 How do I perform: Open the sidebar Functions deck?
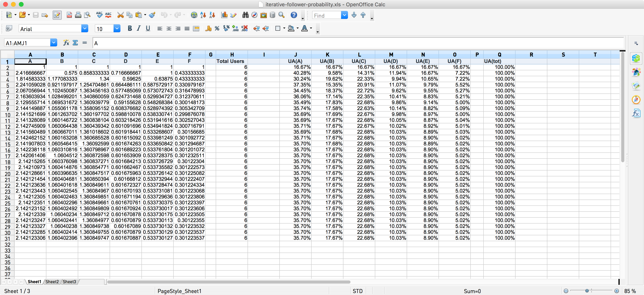point(636,113)
